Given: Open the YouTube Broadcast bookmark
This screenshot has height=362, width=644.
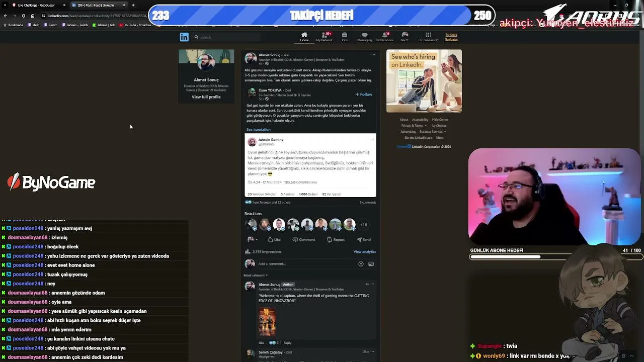Looking at the screenshot, I should point(136,25).
